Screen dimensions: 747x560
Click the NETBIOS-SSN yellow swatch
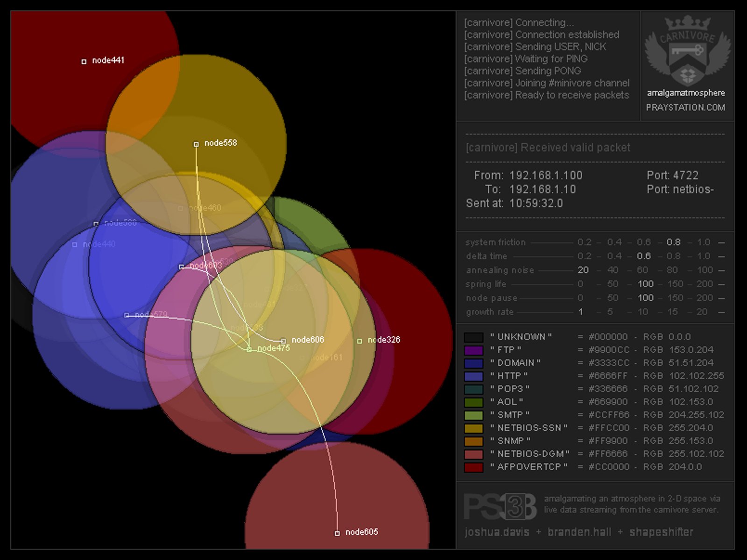[x=473, y=428]
